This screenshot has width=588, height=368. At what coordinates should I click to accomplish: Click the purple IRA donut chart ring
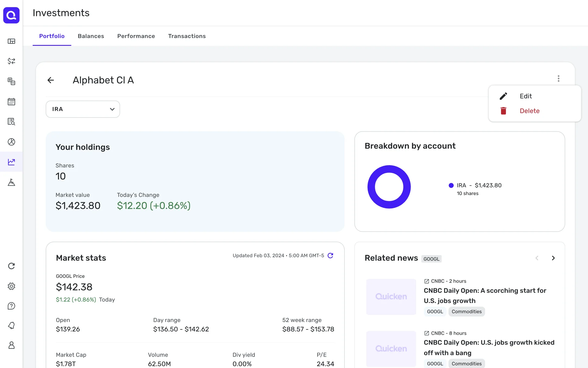pyautogui.click(x=371, y=187)
